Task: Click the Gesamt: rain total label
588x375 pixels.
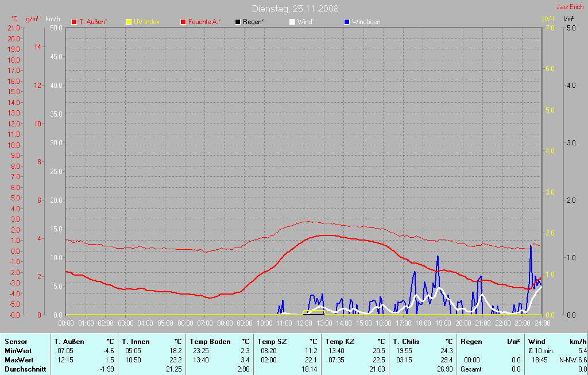Action: (x=472, y=369)
